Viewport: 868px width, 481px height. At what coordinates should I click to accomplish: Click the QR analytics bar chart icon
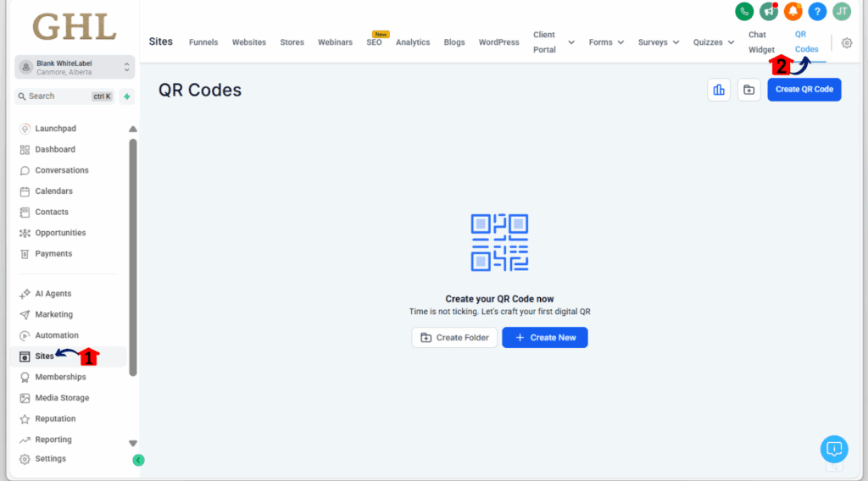pos(719,90)
